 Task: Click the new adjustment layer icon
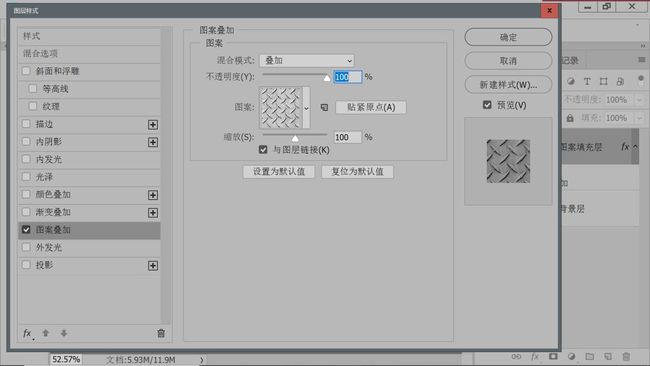(x=571, y=356)
